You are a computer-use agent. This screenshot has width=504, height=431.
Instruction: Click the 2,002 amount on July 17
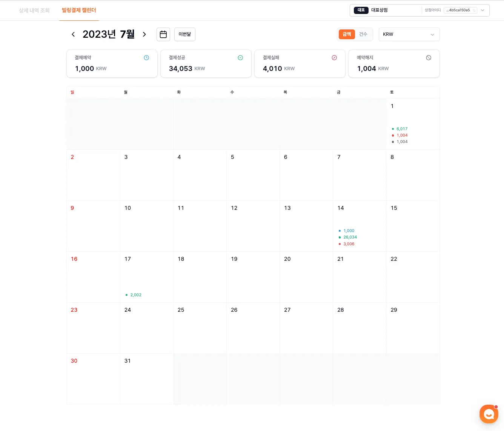135,295
